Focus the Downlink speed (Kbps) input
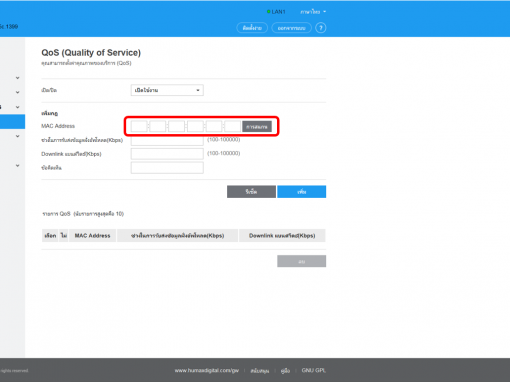This screenshot has width=510, height=382. (167, 154)
